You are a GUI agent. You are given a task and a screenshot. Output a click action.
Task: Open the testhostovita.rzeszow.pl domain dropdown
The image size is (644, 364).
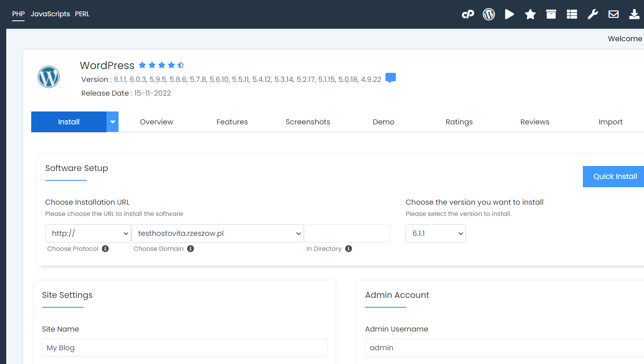pos(218,233)
